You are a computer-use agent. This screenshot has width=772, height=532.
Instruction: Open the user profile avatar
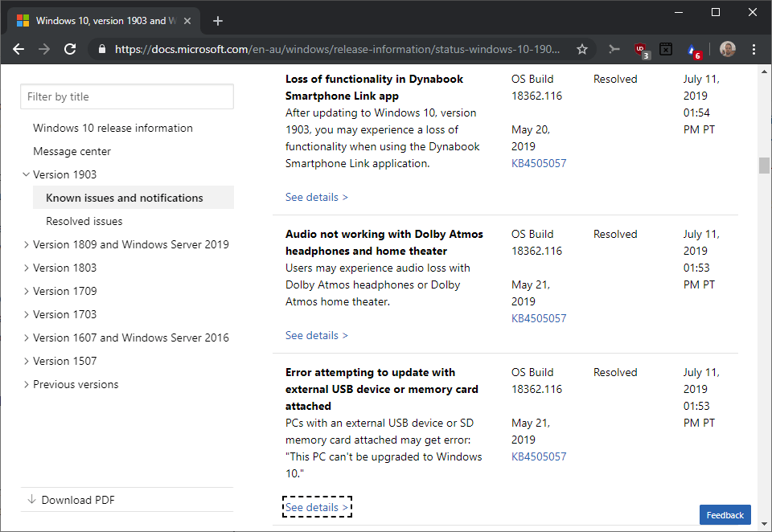[x=727, y=49]
